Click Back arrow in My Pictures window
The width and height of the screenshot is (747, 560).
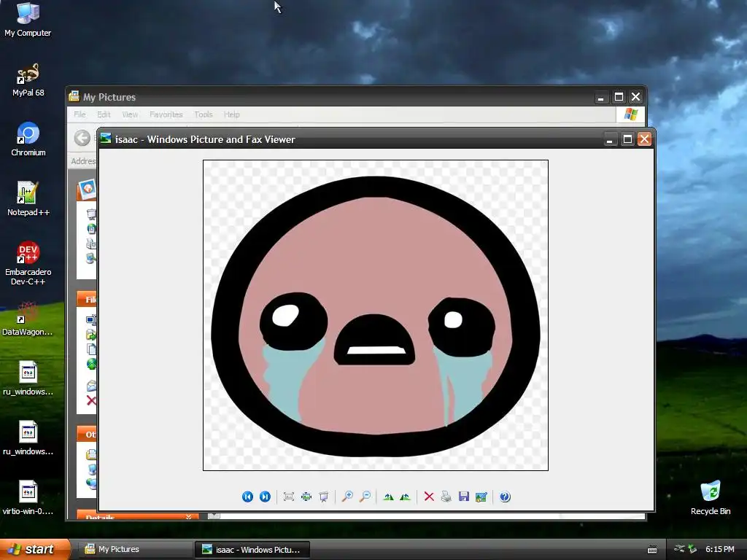(82, 138)
